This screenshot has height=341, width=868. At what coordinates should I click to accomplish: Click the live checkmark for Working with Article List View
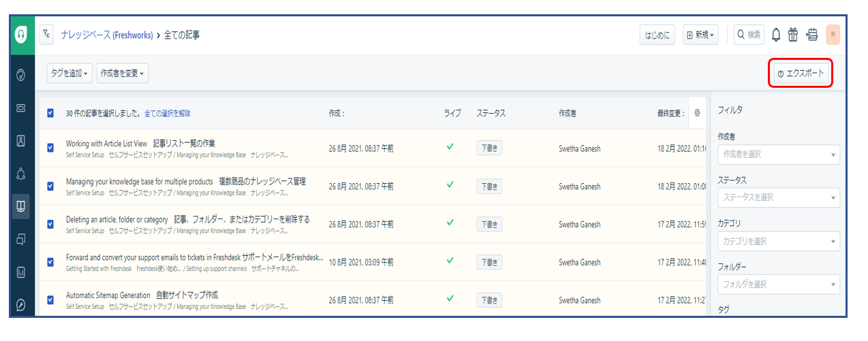[449, 146]
